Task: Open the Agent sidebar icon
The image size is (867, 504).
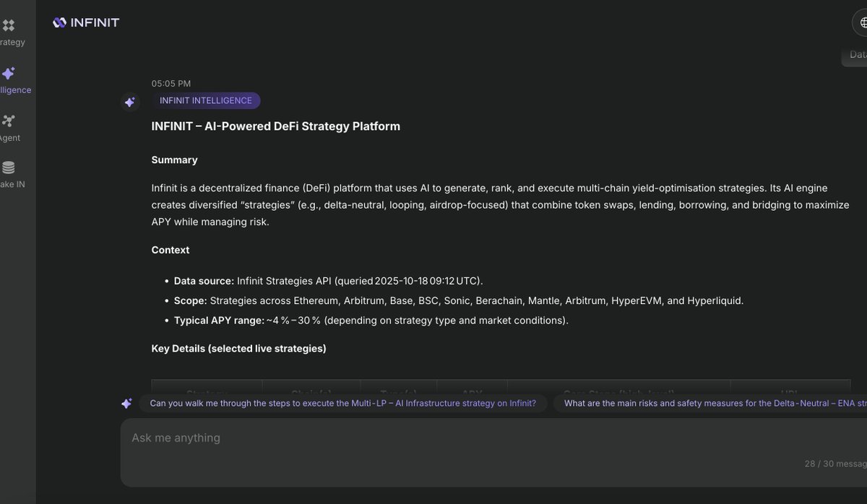Action: 8,121
